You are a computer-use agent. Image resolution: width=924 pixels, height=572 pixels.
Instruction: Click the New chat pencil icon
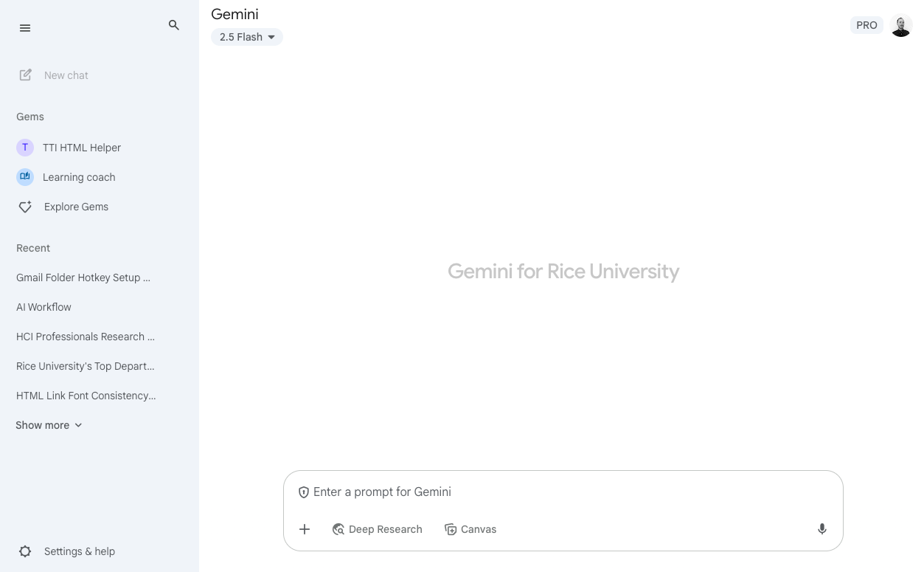coord(26,75)
